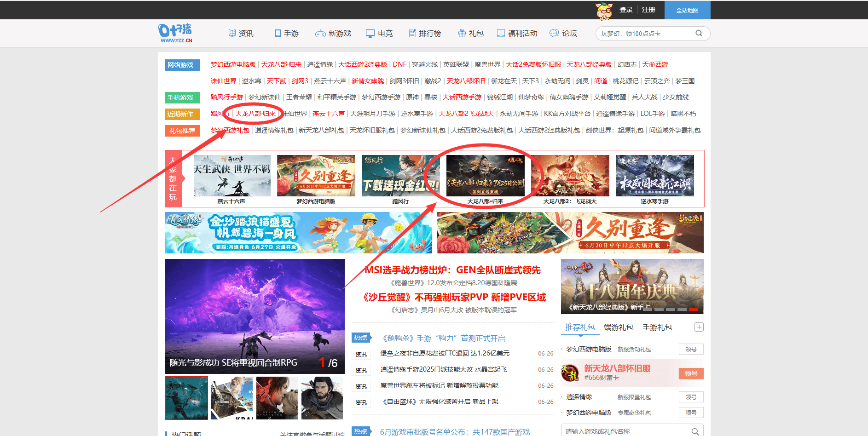Click the 排行榜 ranking icon
The height and width of the screenshot is (436, 868).
pyautogui.click(x=412, y=33)
